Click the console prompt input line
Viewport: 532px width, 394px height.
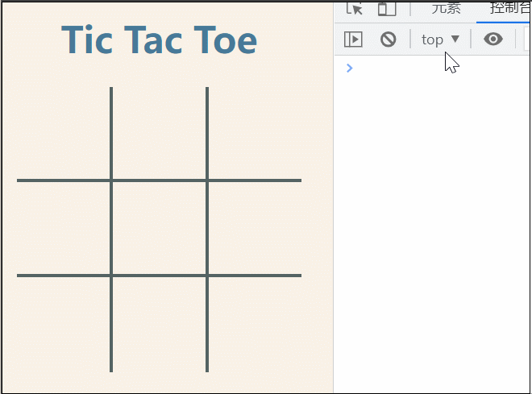435,68
